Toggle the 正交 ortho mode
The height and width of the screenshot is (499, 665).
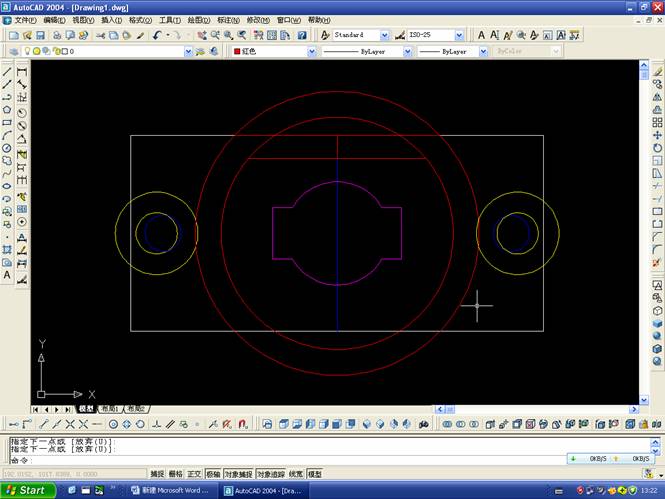click(195, 474)
